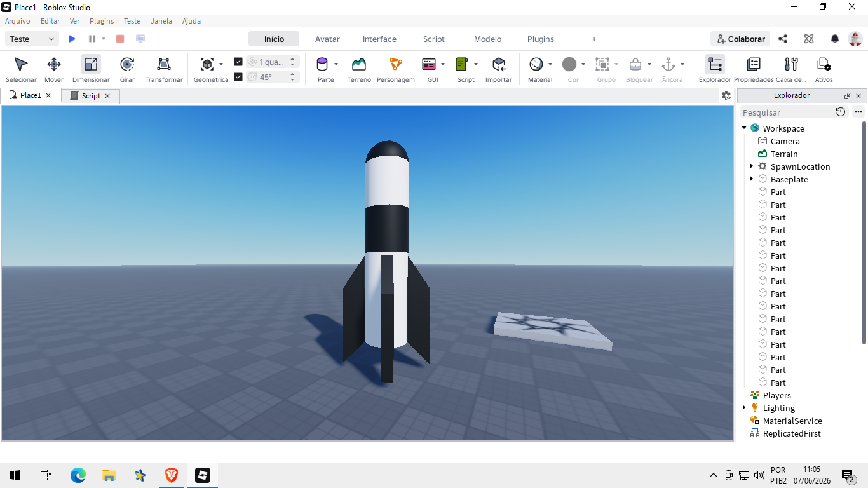Open Brave browser from taskbar
Image resolution: width=868 pixels, height=488 pixels.
pos(172,475)
